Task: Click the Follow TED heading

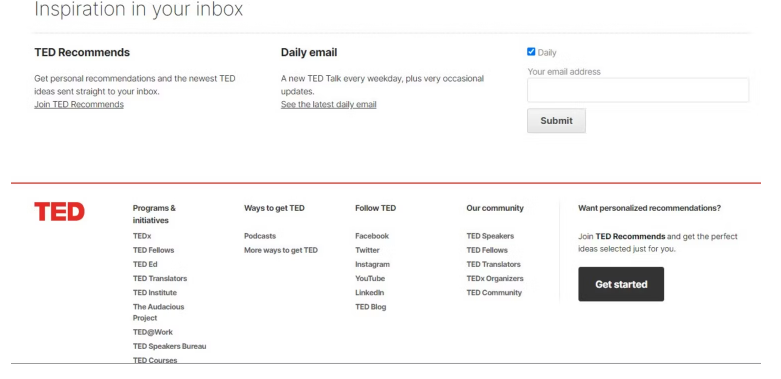Action: click(376, 208)
